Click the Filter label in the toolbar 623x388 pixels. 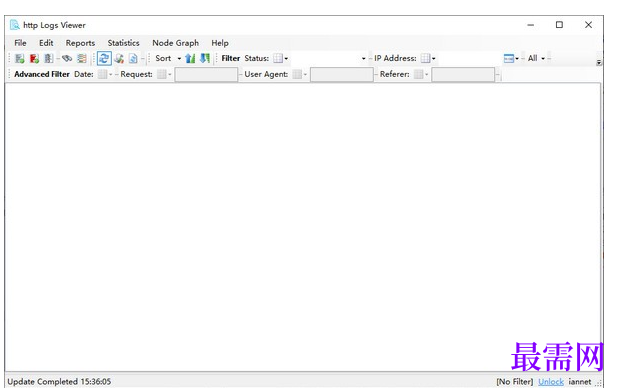coord(230,58)
